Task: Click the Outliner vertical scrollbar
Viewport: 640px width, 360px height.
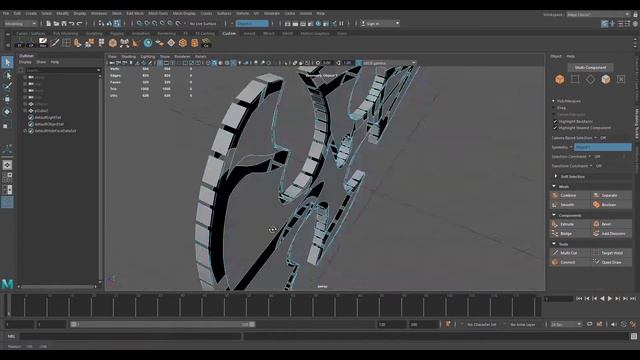Action: (100, 178)
